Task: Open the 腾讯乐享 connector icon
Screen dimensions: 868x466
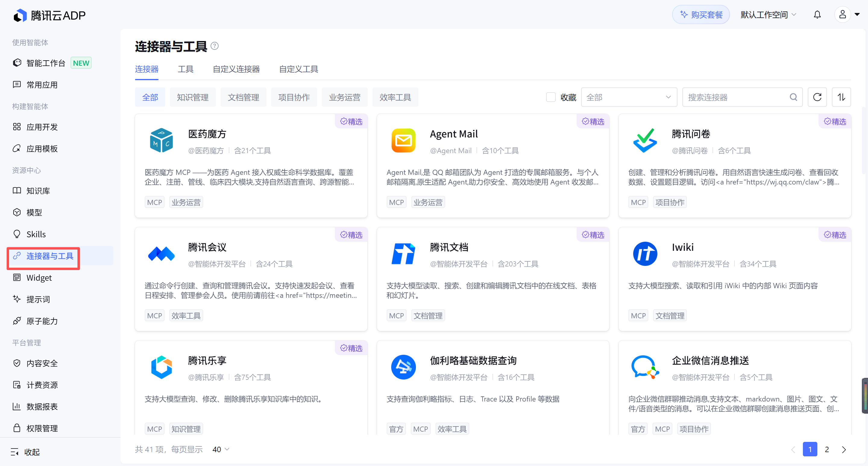Action: click(162, 367)
